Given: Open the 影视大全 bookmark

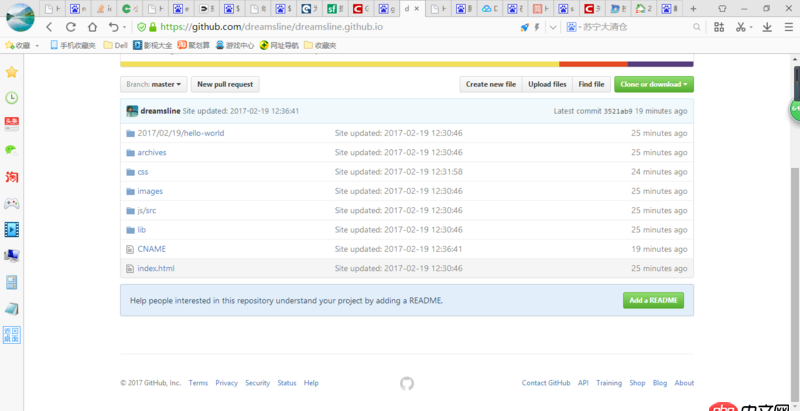Looking at the screenshot, I should pyautogui.click(x=153, y=46).
